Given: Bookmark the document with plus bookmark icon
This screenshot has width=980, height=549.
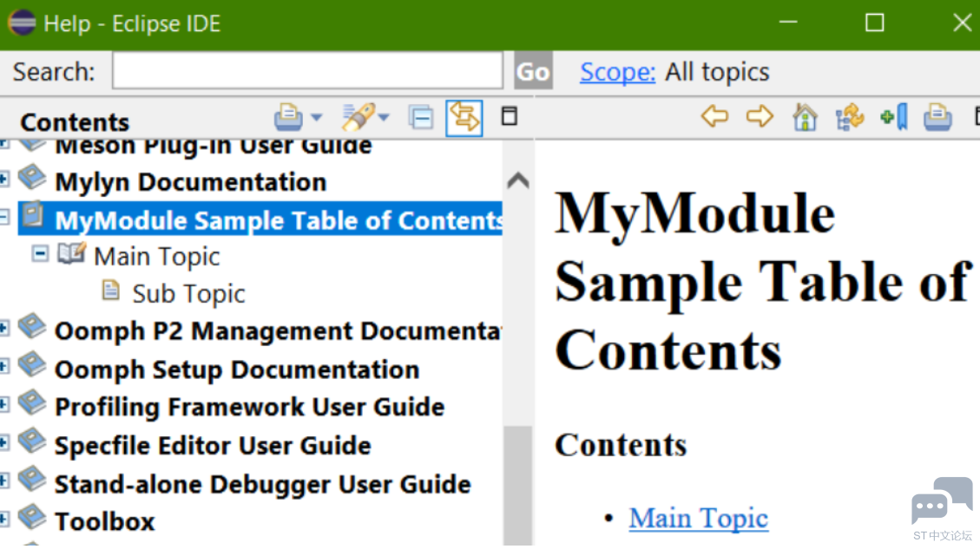Looking at the screenshot, I should tap(894, 117).
